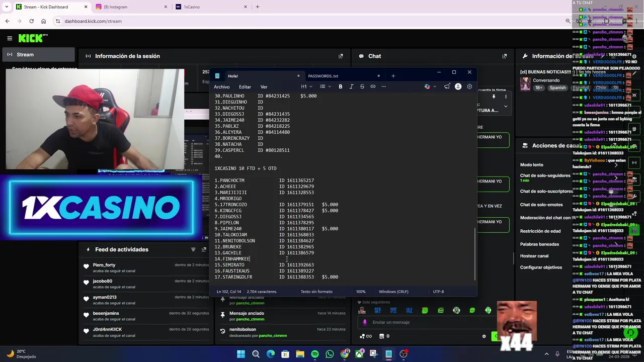The width and height of the screenshot is (644, 362).
Task: Click the Notepad feedback megaphone icon
Action: [x=447, y=86]
